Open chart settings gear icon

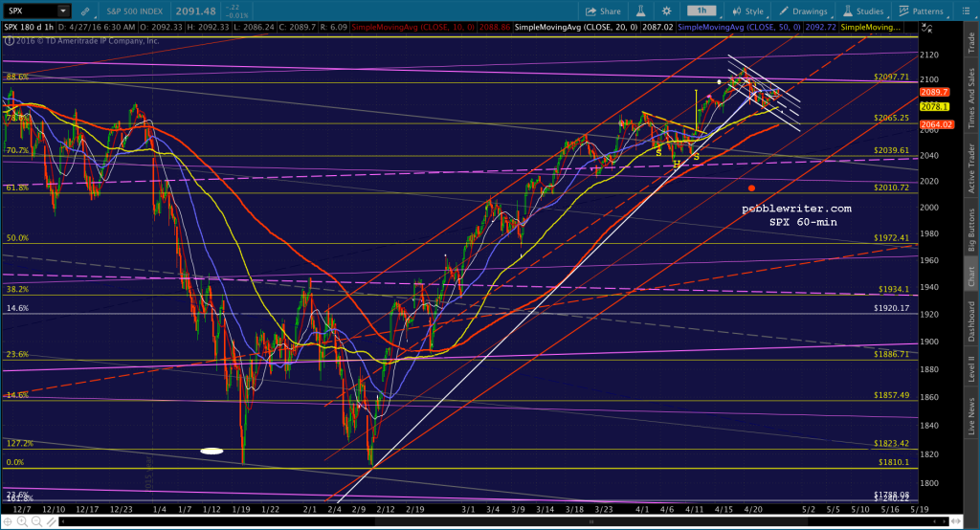pos(667,11)
